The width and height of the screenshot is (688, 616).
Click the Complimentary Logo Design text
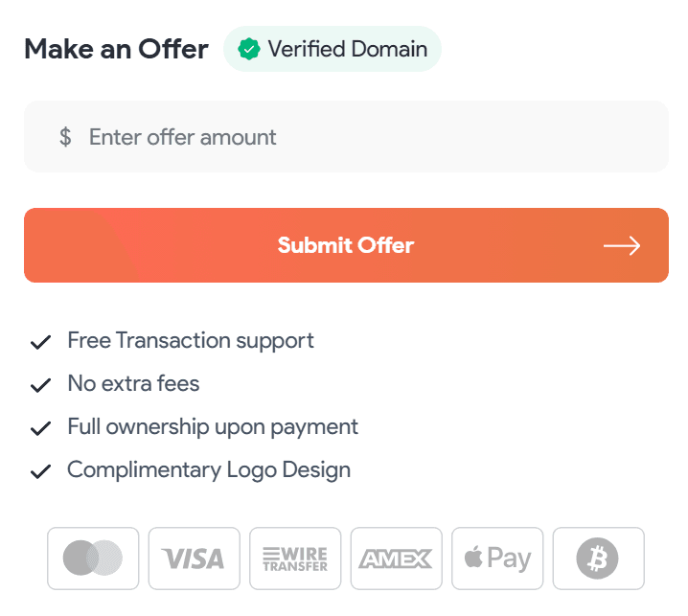click(x=209, y=469)
